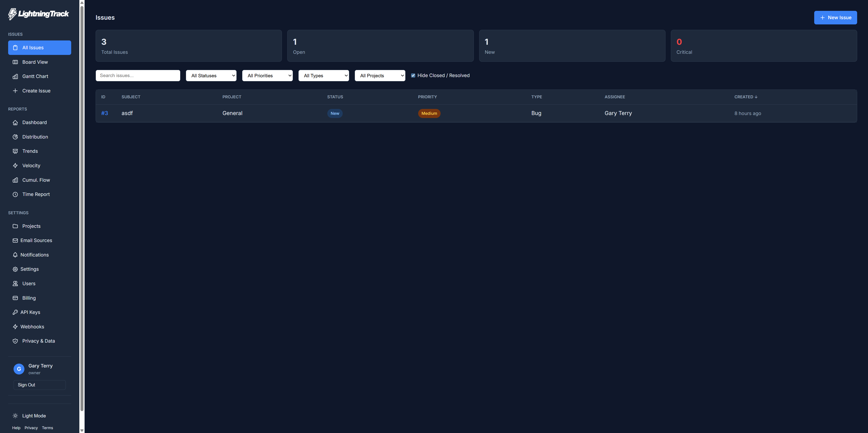Viewport: 868px width, 433px height.
Task: Click the Distribution pie chart icon
Action: click(x=16, y=137)
